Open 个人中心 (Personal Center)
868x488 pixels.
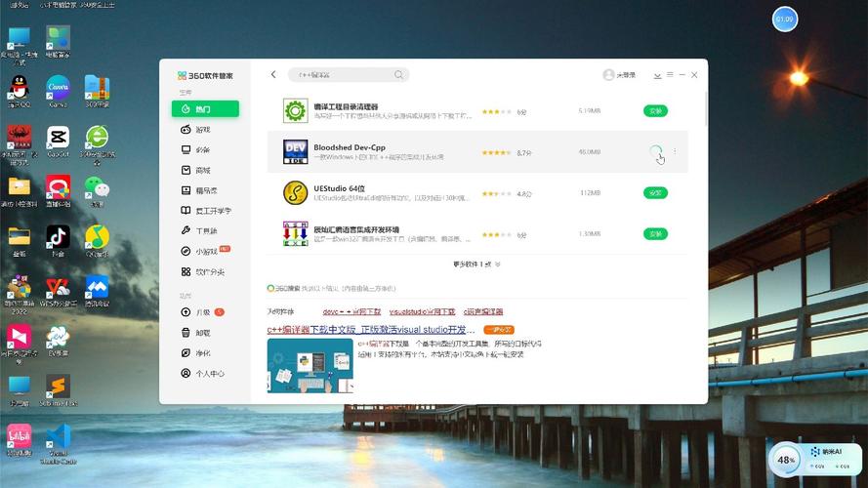coord(205,374)
